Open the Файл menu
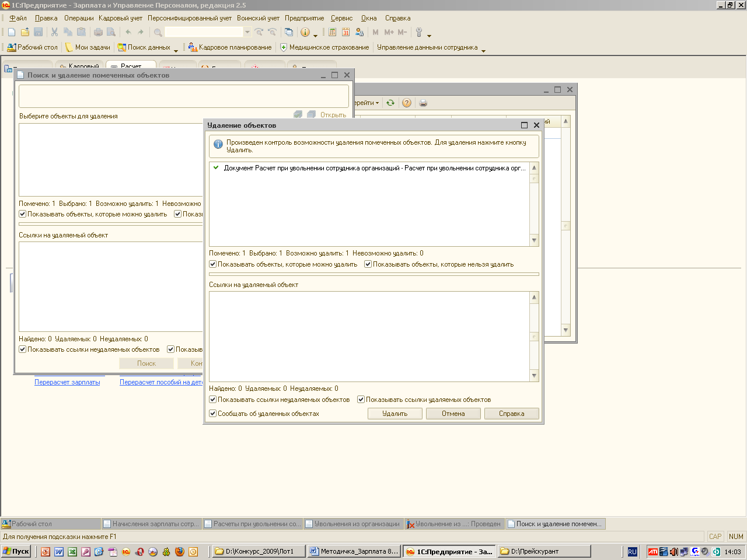This screenshot has height=560, width=747. click(18, 18)
